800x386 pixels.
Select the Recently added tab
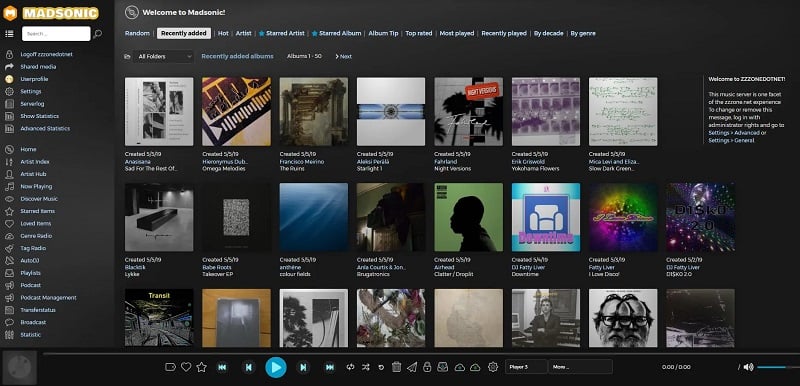[x=184, y=33]
